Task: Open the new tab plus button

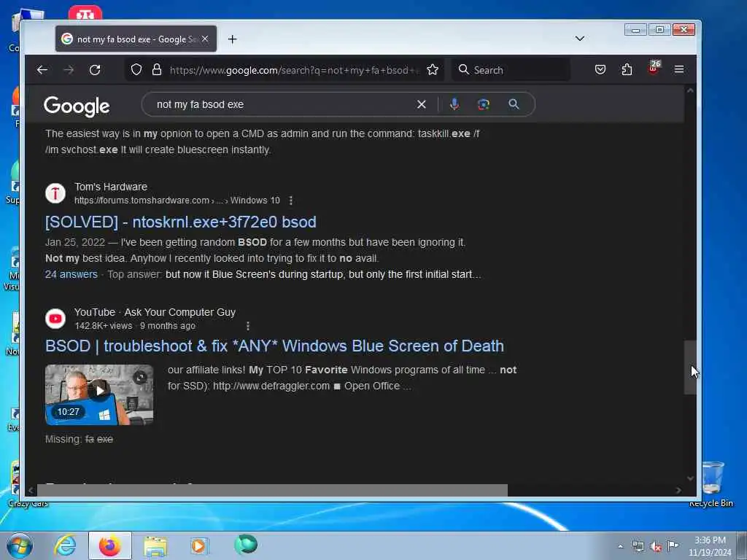Action: [x=233, y=39]
